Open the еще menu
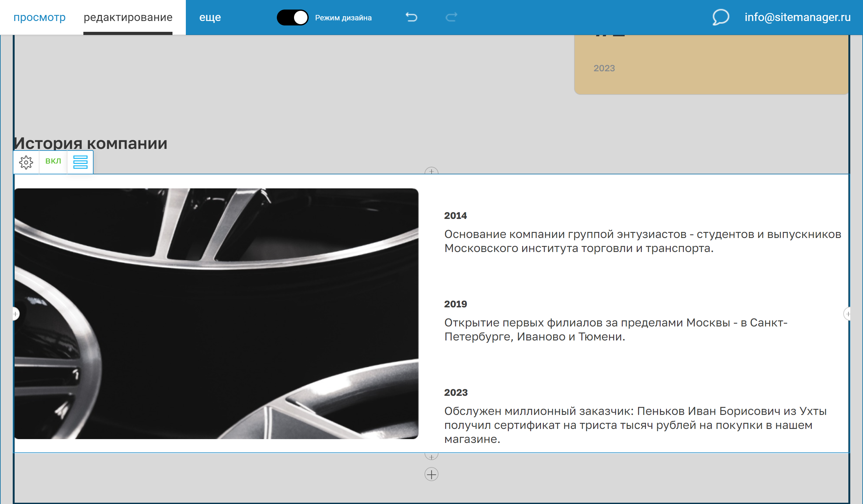Screen dimensions: 863x504 (x=210, y=17)
